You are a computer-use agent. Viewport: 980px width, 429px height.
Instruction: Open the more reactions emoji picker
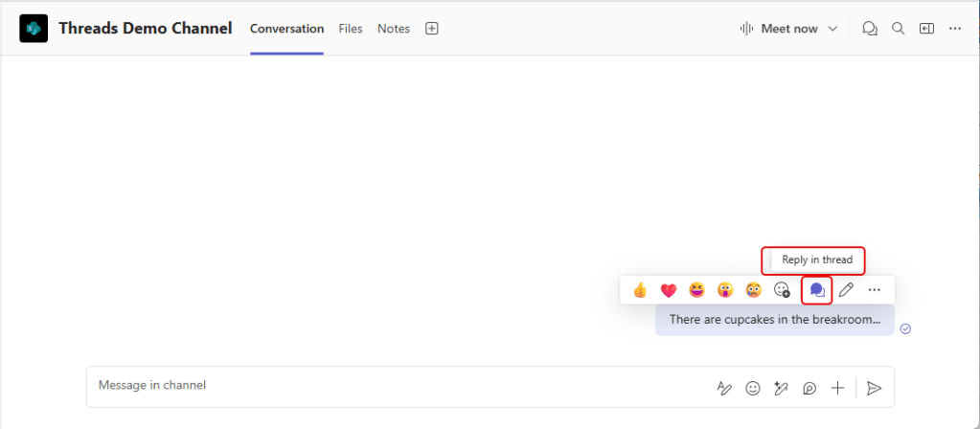point(782,289)
